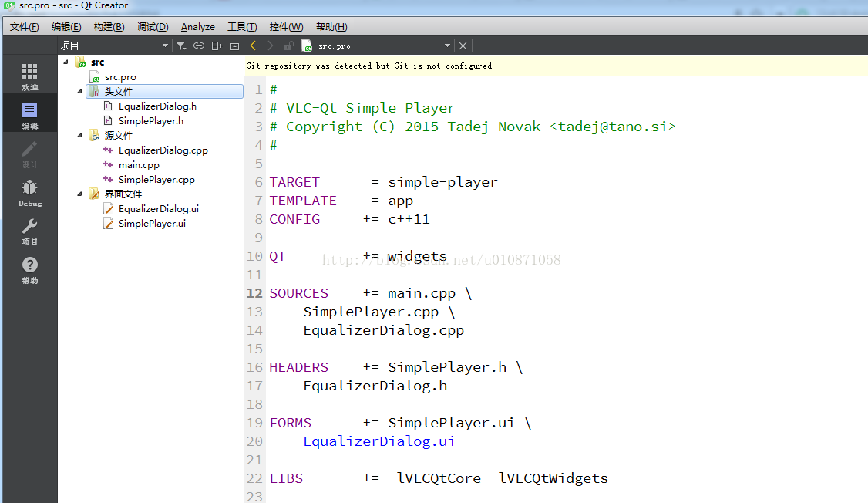Select EqualizerDialog.ui in the project tree
The width and height of the screenshot is (868, 503).
158,209
